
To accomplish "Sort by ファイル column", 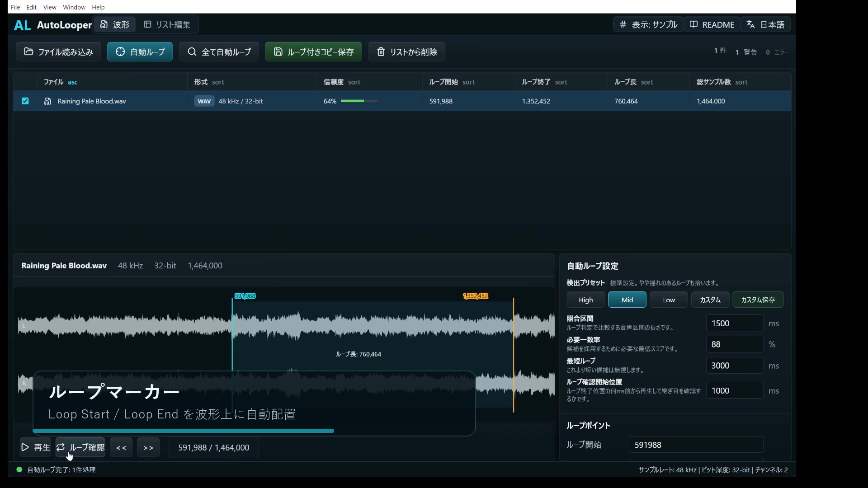I will (x=61, y=82).
